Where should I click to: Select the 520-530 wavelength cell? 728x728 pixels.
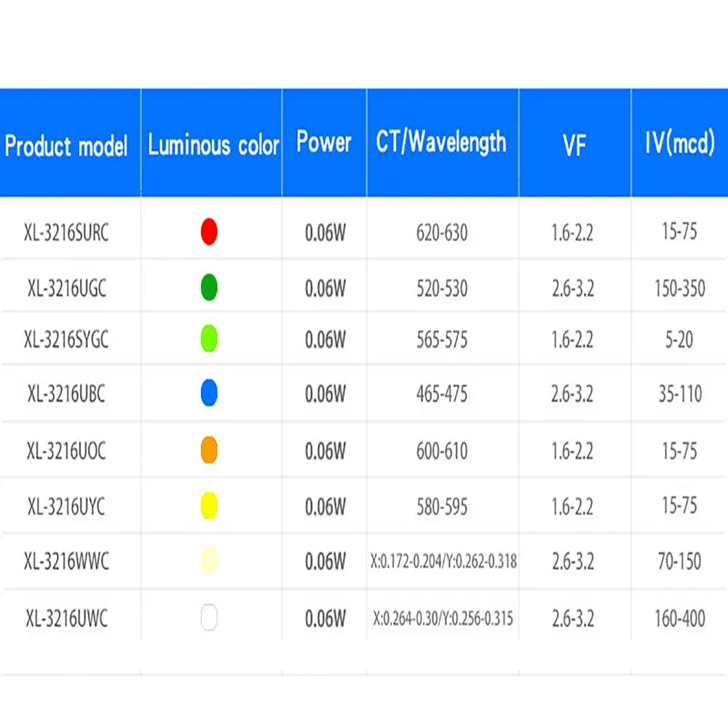(x=442, y=288)
